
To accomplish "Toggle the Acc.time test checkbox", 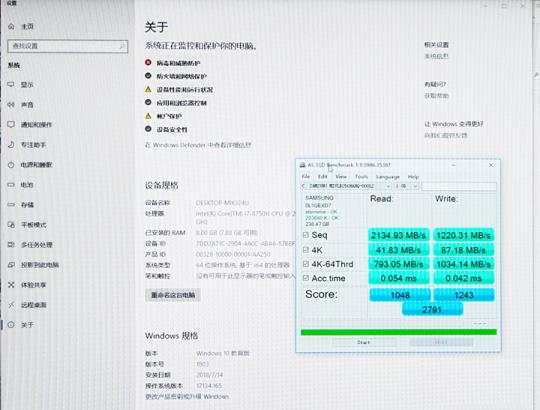I will (305, 278).
